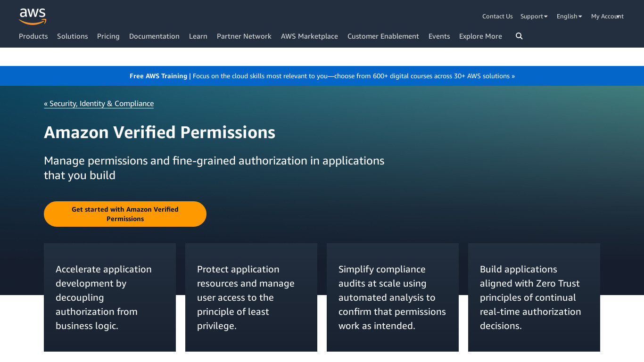Click the 'Build applications aligned with Zero Trust' card
The width and height of the screenshot is (644, 362).
tap(534, 297)
